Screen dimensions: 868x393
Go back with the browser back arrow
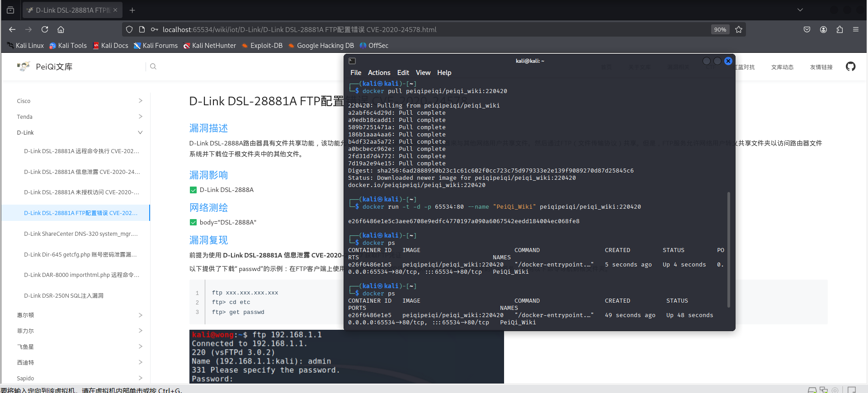pyautogui.click(x=12, y=29)
